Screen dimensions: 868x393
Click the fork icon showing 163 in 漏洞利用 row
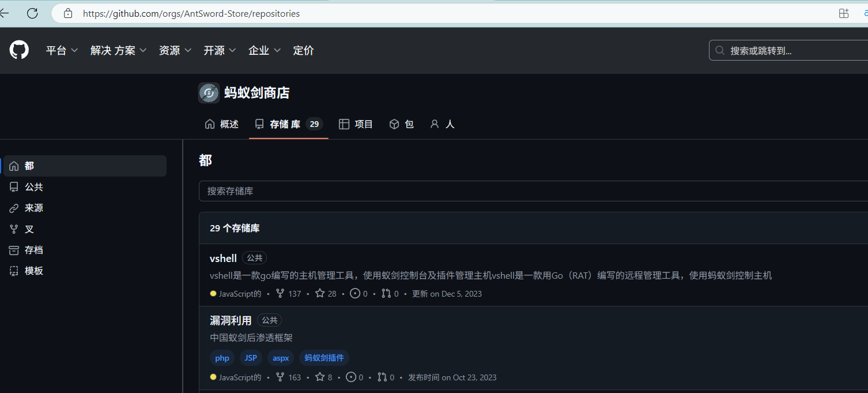point(280,377)
